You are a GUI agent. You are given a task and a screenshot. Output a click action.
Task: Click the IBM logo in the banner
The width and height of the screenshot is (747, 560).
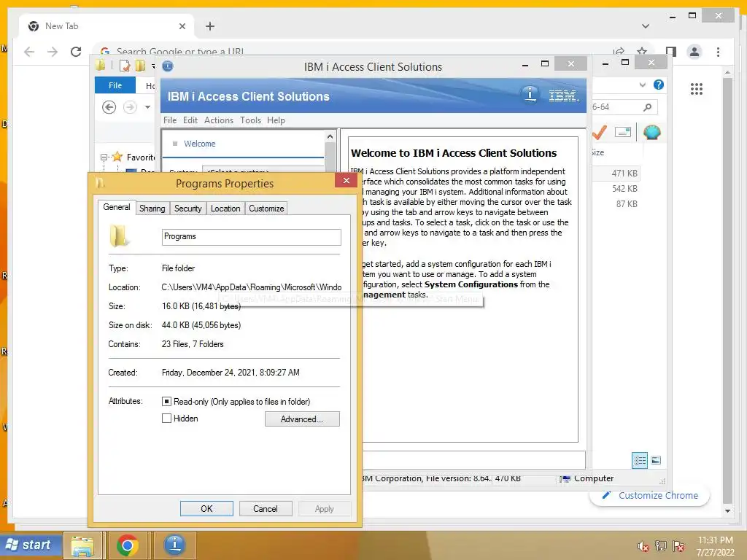(x=564, y=96)
